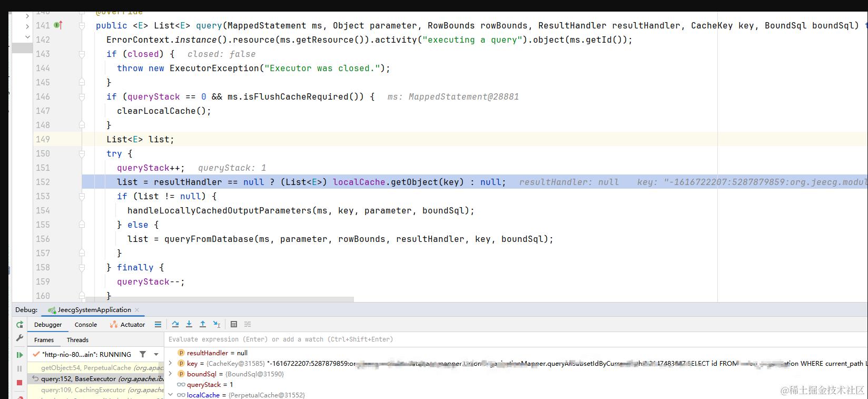The image size is (868, 399).
Task: Fold the queryStack if block at line 146
Action: click(x=82, y=96)
